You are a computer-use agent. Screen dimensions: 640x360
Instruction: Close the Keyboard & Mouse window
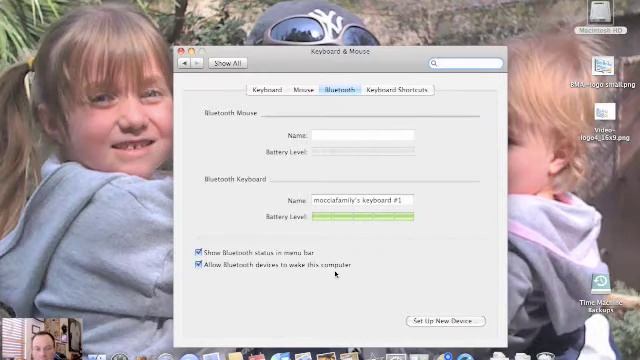pos(181,51)
